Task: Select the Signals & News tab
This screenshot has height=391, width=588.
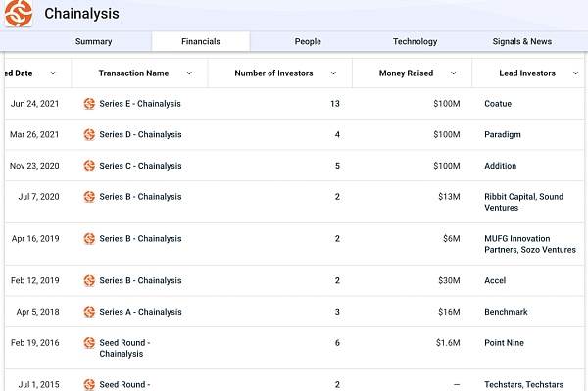Action: 522,41
